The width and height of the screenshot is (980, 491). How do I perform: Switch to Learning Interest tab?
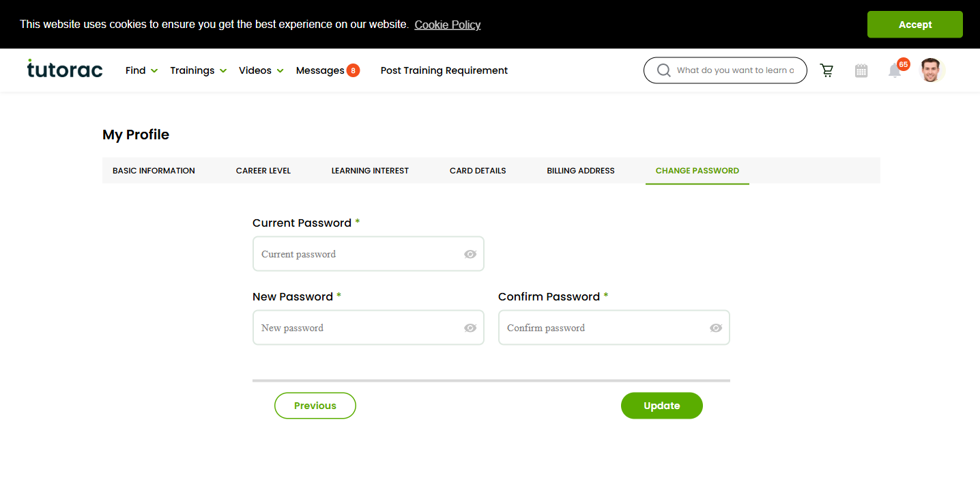point(370,171)
